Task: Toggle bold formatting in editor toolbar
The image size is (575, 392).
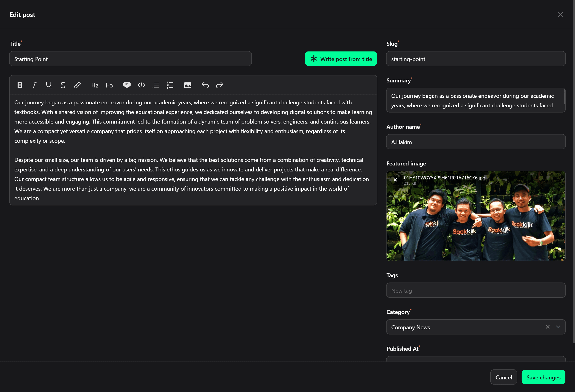Action: click(x=20, y=85)
